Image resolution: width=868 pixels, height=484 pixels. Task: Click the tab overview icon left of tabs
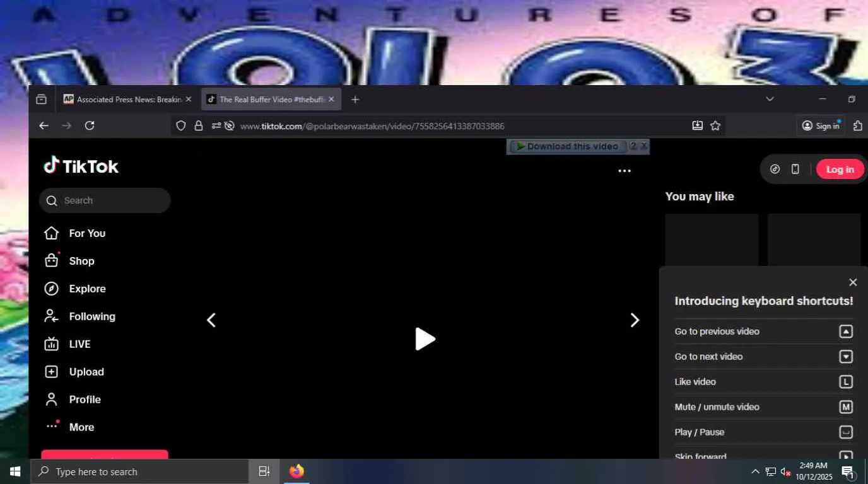(41, 100)
